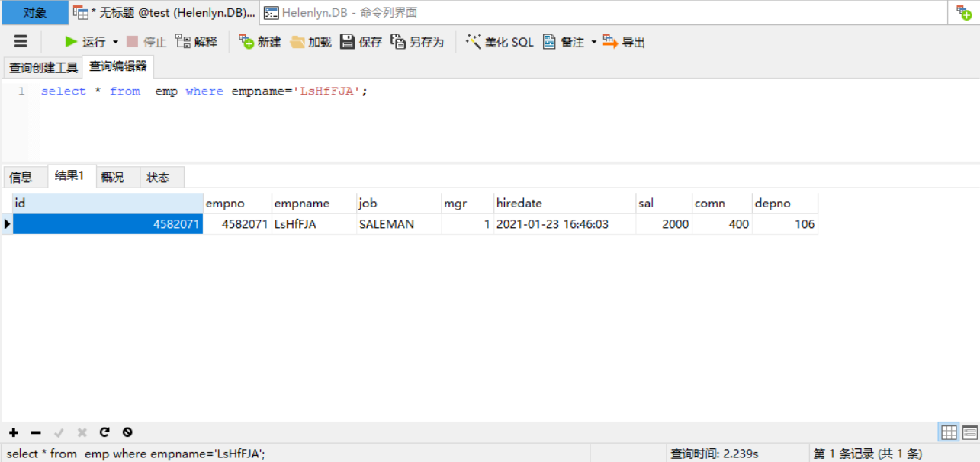Switch to the 对象 tab

(34, 13)
